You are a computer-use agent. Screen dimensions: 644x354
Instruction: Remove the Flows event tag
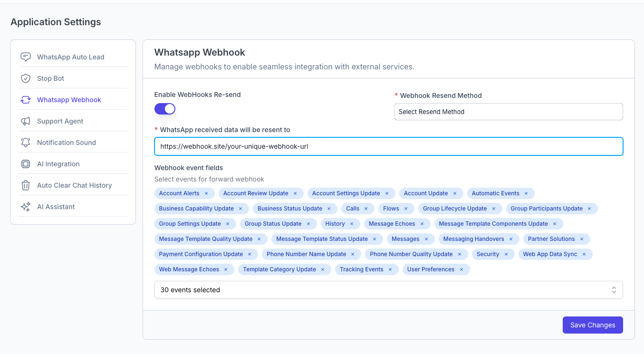[406, 209]
